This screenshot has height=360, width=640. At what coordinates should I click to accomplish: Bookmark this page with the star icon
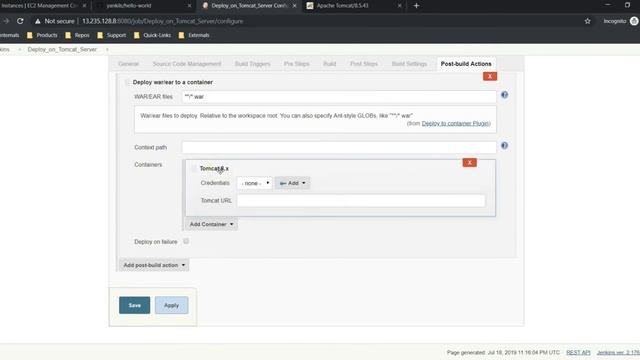[587, 21]
